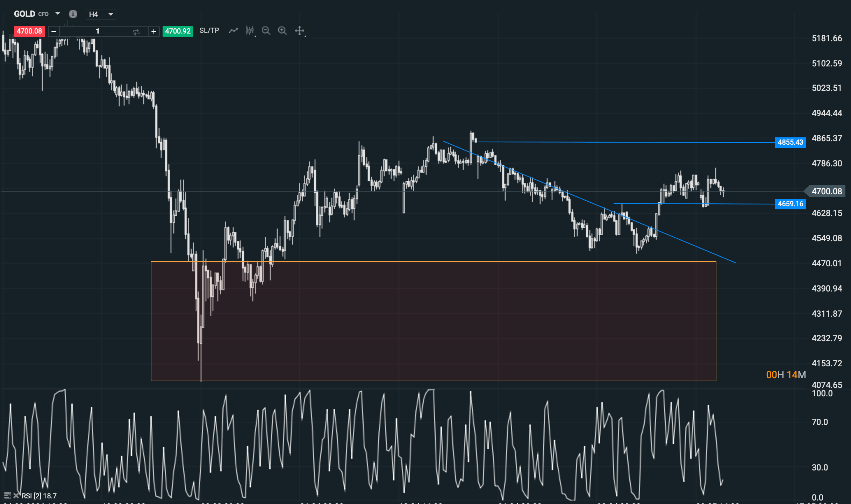Open the drawing tools line icon
851x504 pixels.
pyautogui.click(x=233, y=31)
